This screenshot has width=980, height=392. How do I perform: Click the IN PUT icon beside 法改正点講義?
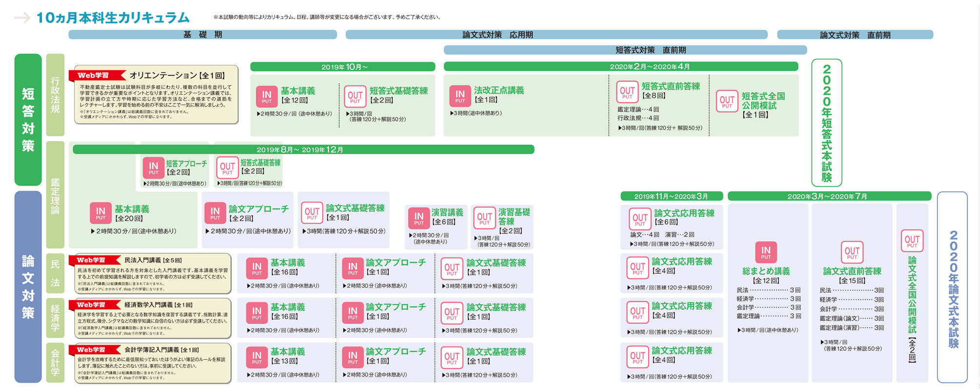point(460,96)
